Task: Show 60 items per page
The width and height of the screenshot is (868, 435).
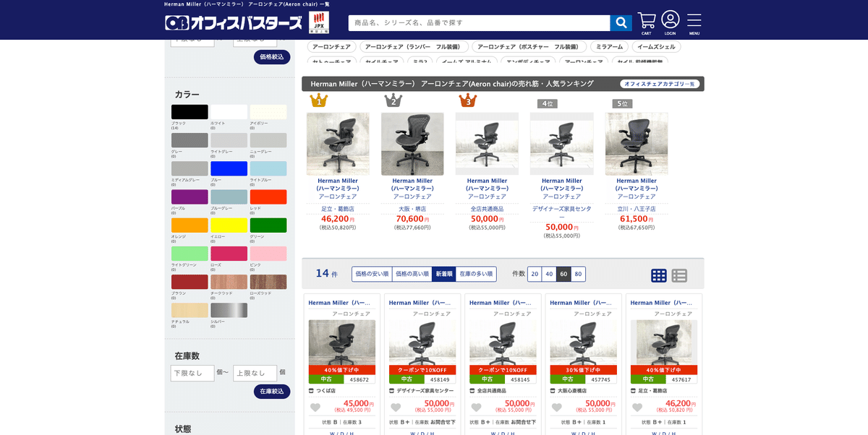Action: click(x=563, y=274)
